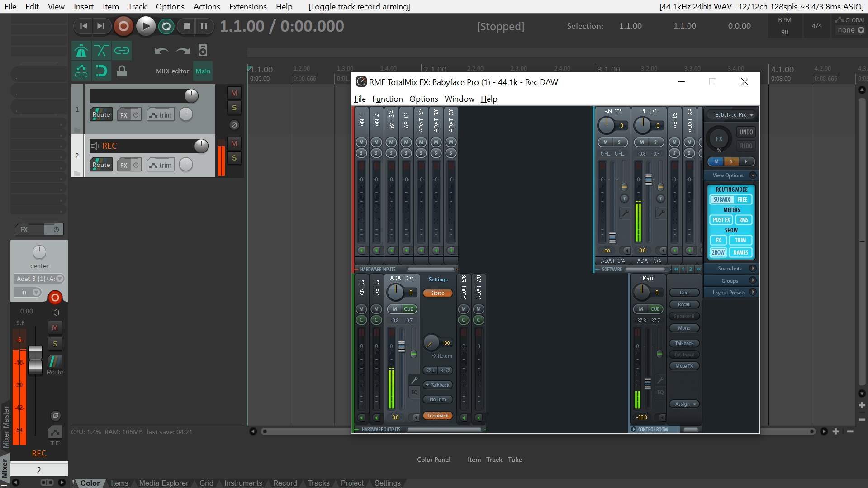Toggle phase invert on track 1
The width and height of the screenshot is (868, 488).
point(234,125)
